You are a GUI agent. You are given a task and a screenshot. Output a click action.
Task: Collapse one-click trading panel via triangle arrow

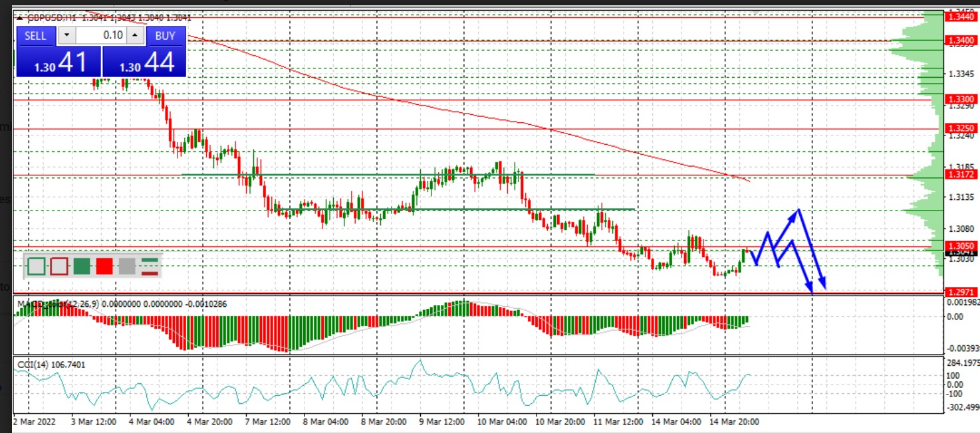19,18
